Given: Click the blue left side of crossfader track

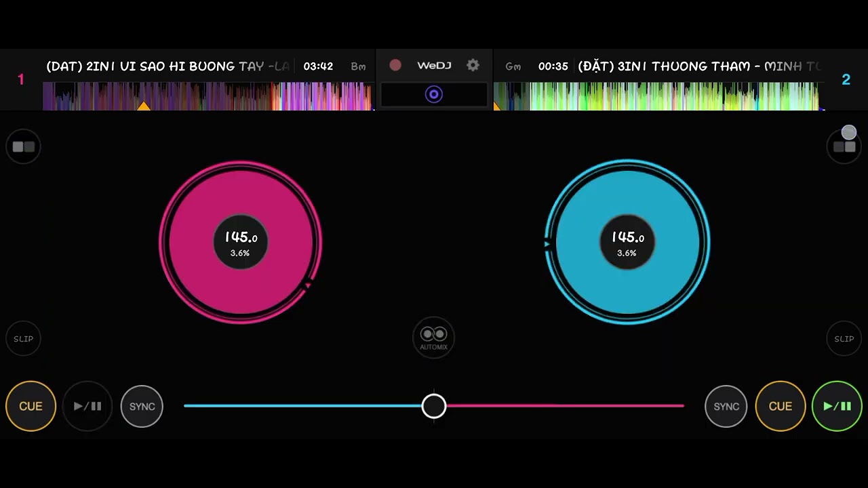Looking at the screenshot, I should click(302, 406).
